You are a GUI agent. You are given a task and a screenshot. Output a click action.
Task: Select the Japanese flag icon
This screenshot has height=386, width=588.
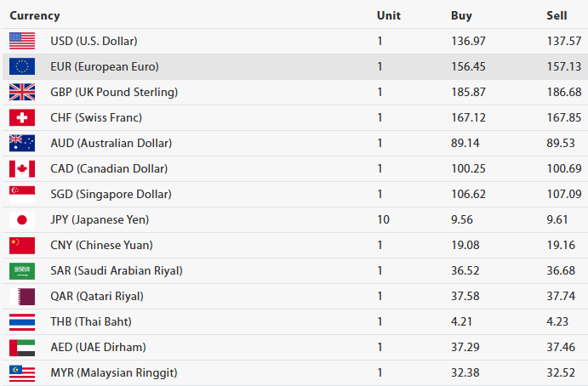(21, 219)
